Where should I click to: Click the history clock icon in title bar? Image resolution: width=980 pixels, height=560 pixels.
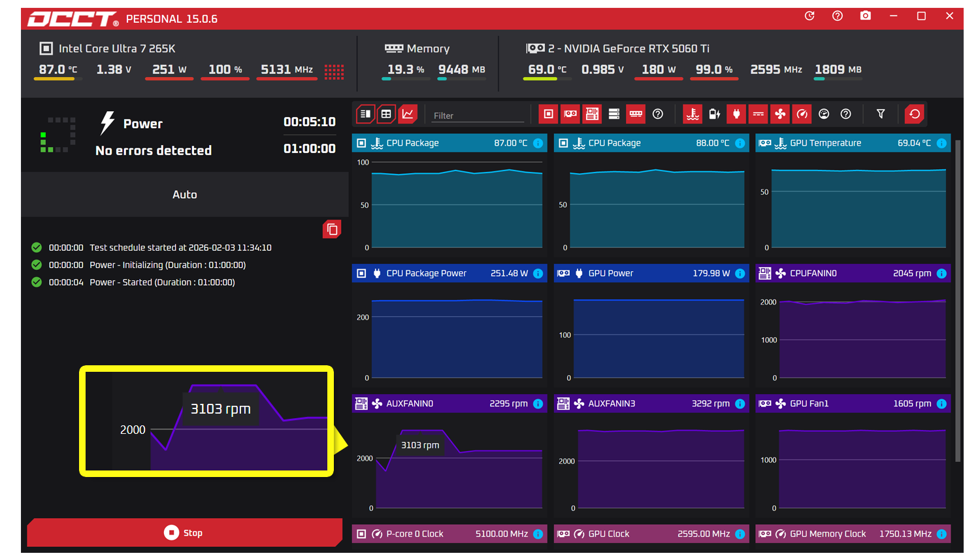point(809,16)
